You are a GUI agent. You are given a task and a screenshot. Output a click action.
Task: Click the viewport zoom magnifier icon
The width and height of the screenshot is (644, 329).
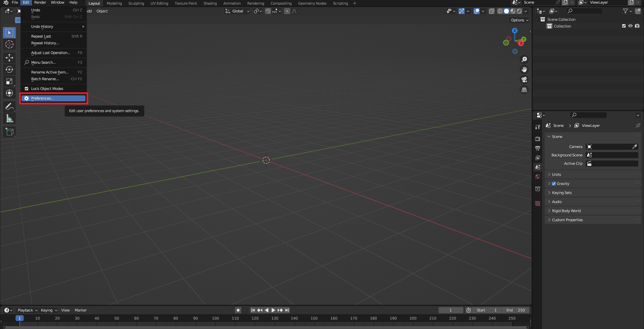click(x=524, y=59)
